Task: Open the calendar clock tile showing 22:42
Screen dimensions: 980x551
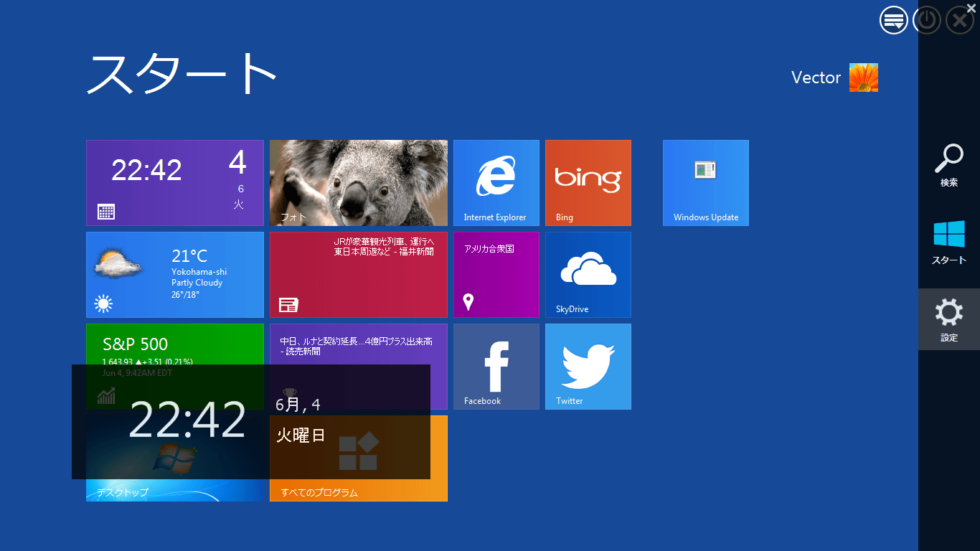Action: point(175,183)
